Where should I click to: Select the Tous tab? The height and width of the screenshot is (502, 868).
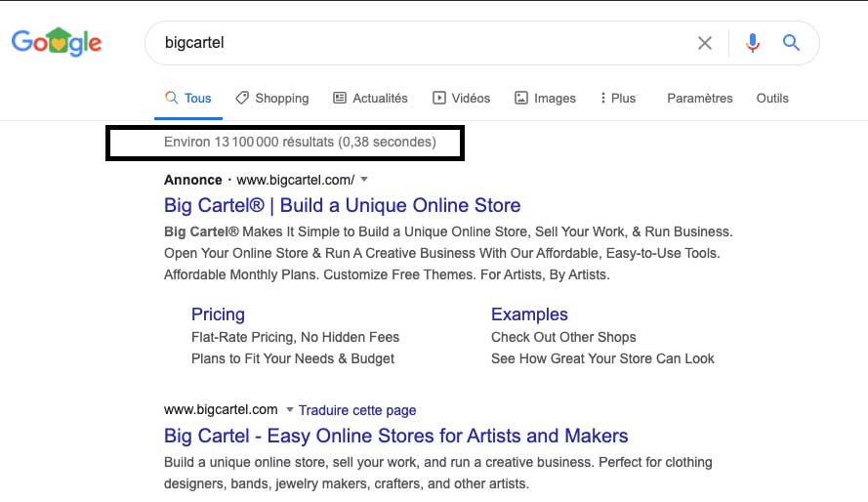coord(188,99)
